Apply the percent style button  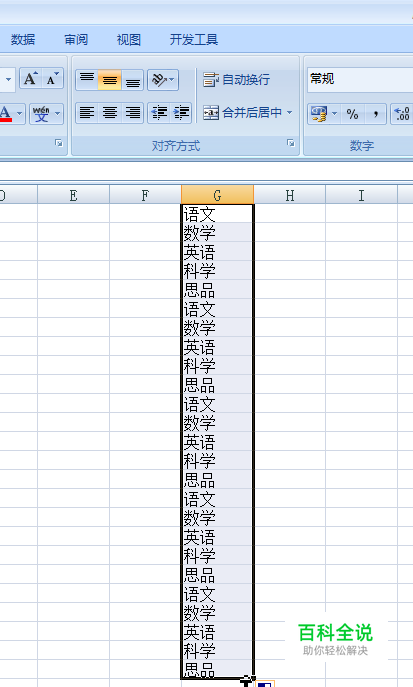click(x=353, y=114)
